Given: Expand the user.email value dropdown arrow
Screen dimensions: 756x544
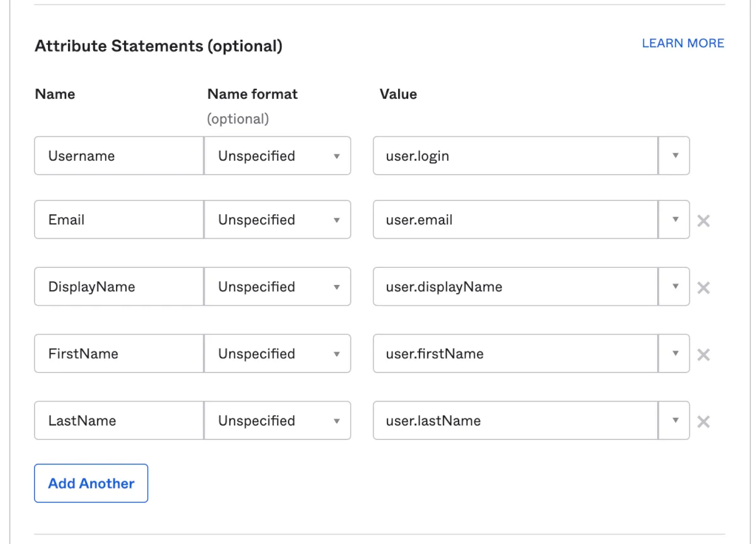Looking at the screenshot, I should click(675, 220).
